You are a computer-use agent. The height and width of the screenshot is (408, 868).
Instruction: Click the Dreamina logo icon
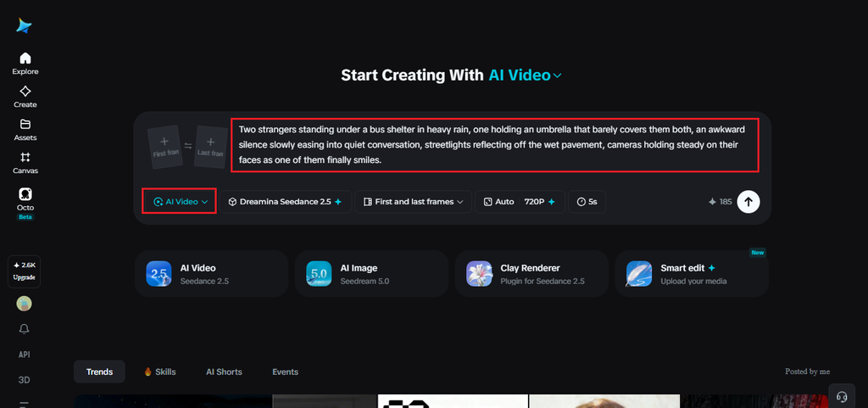24,25
